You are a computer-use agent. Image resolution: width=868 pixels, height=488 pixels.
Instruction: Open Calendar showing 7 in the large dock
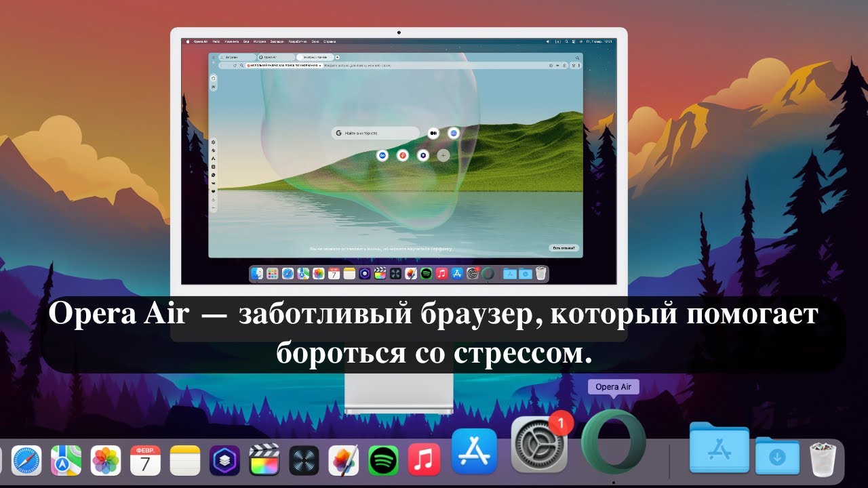tap(145, 461)
